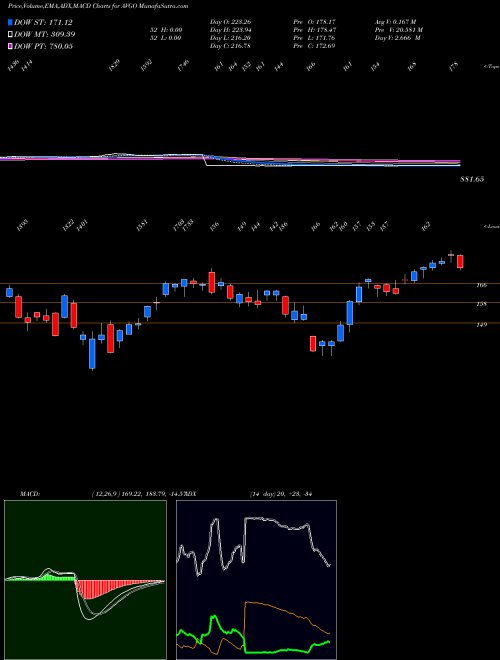This screenshot has width=500, height=660.
Task: Click the Pre C: 172.69 value
Action: coord(315,45)
